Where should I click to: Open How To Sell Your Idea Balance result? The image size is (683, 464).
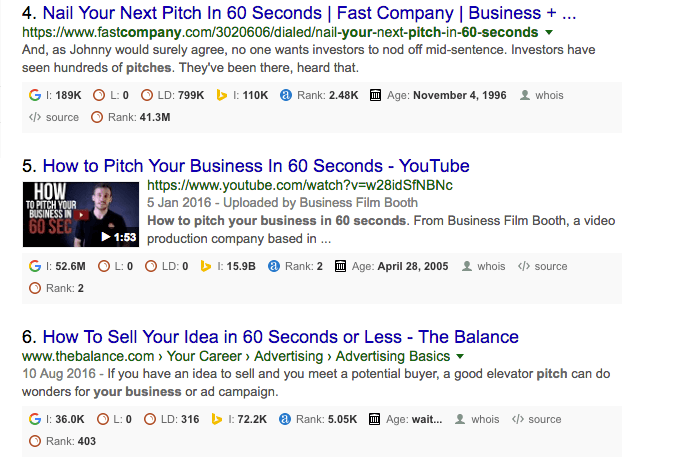[281, 337]
